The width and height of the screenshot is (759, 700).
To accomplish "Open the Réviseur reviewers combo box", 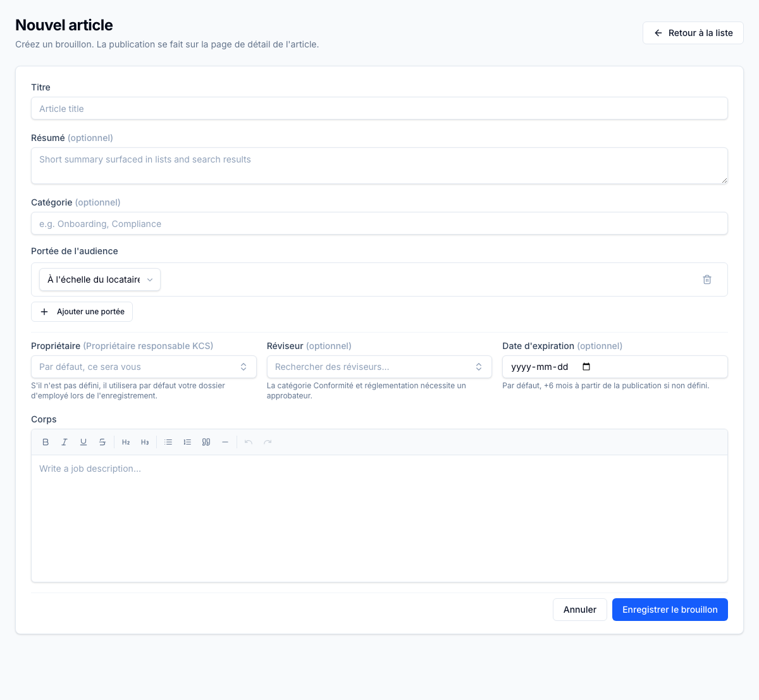I will click(379, 367).
